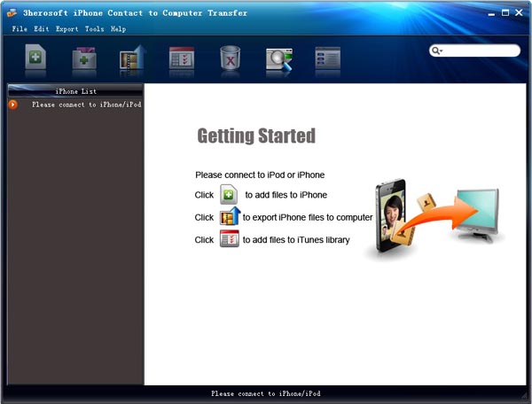
Task: Expand the search box magnifier dropdown
Action: pyautogui.click(x=437, y=51)
